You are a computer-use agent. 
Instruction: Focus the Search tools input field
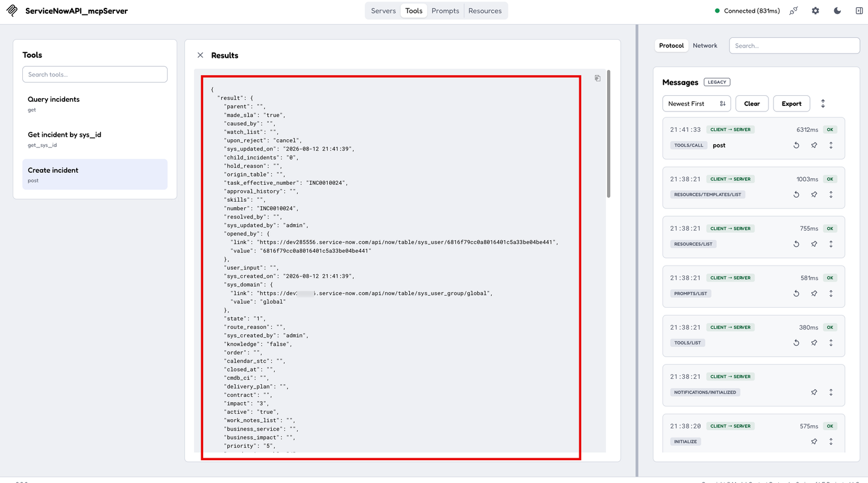[95, 75]
